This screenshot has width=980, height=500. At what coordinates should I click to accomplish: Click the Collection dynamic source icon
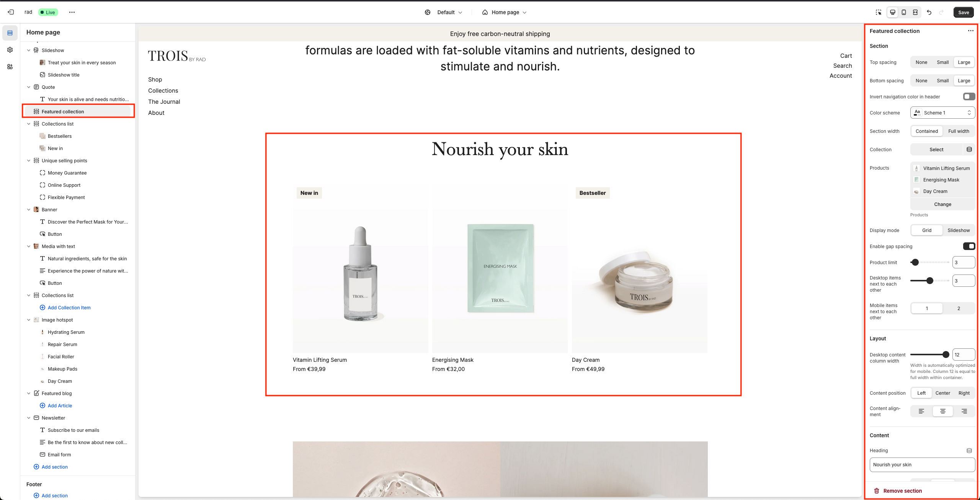[969, 150]
